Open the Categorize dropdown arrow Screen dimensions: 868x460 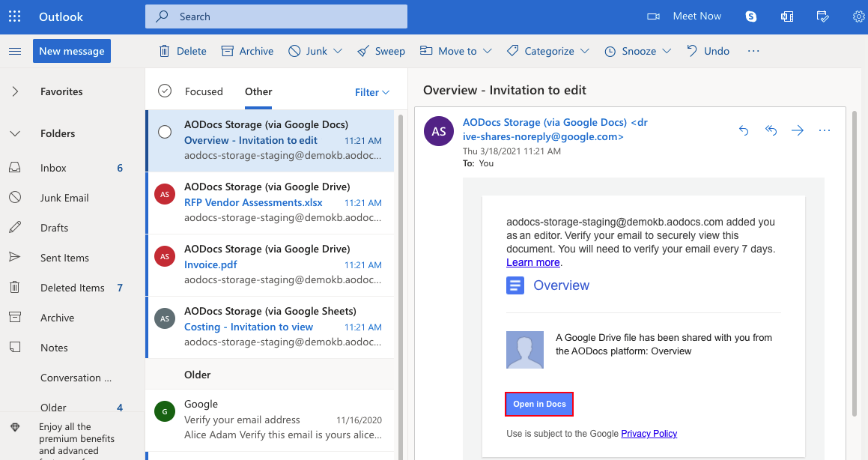pos(585,51)
